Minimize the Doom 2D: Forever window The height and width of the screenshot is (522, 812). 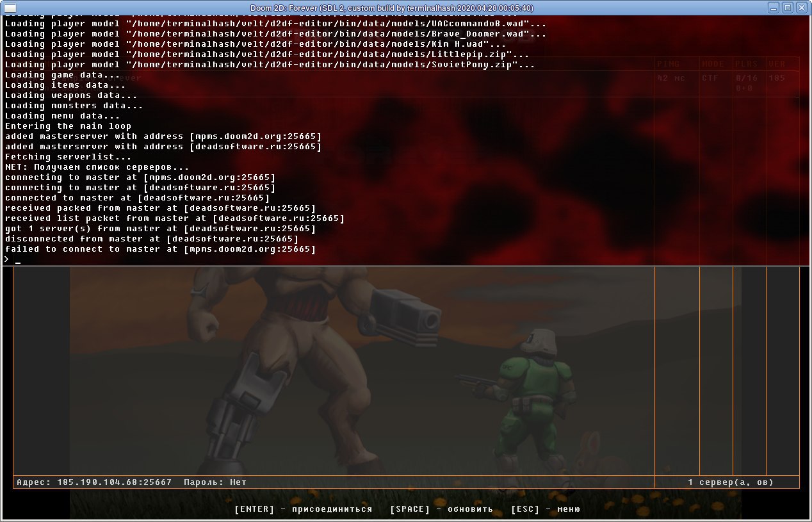tap(775, 8)
